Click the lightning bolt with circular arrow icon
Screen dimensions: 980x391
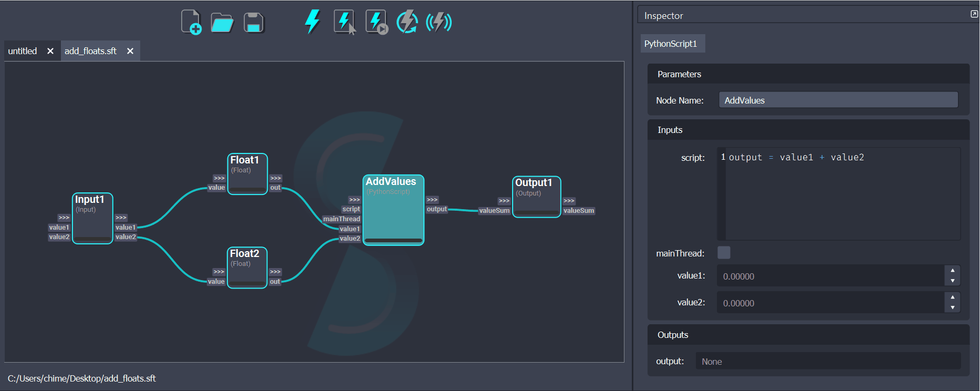click(407, 22)
